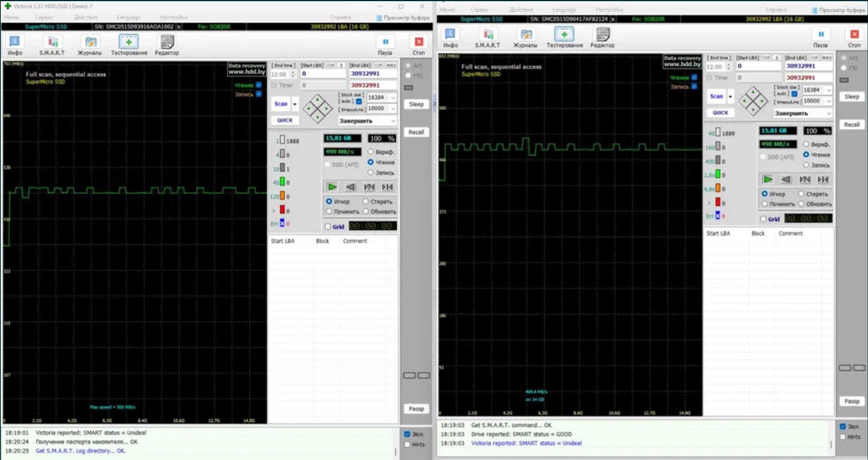Open Действия menu in left window
This screenshot has width=868, height=460.
(86, 17)
